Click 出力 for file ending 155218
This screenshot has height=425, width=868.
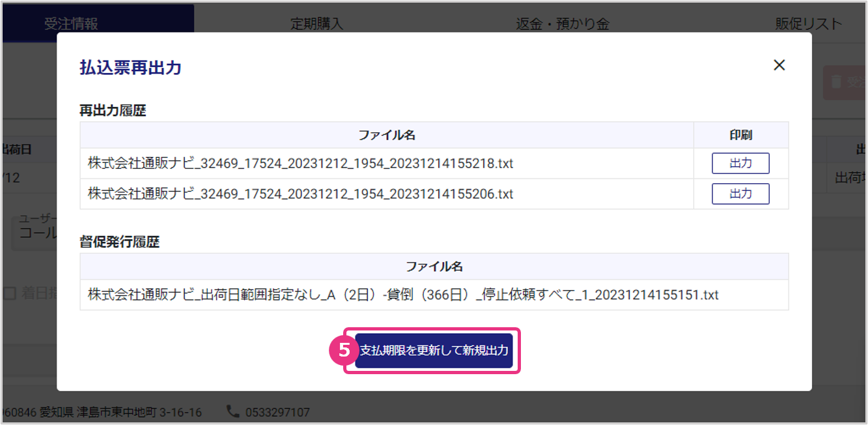click(740, 164)
